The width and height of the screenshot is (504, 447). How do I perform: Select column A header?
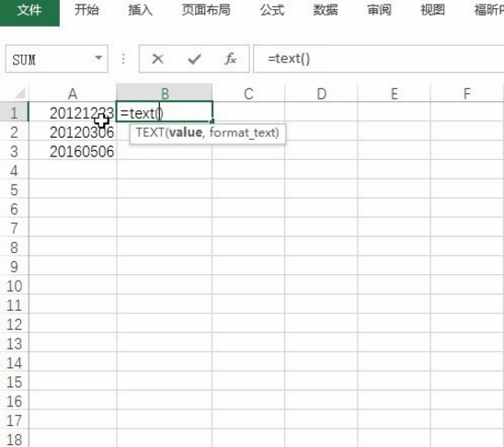73,94
